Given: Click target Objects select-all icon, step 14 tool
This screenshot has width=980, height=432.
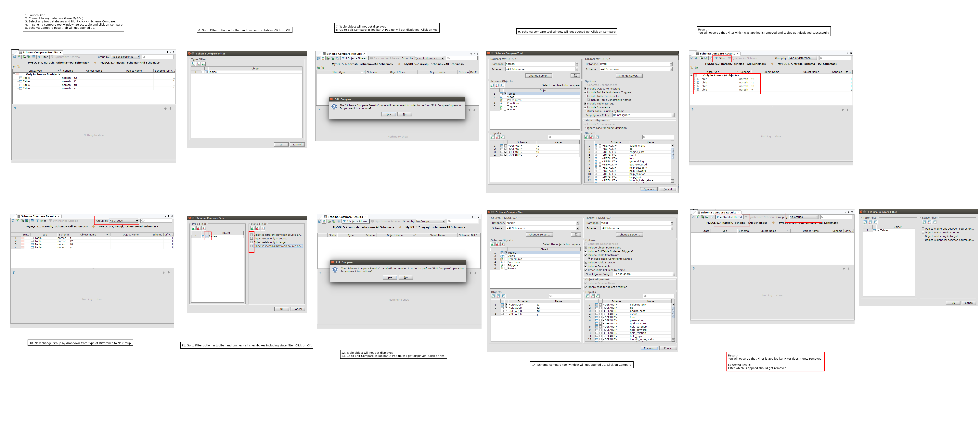Looking at the screenshot, I should tap(587, 296).
